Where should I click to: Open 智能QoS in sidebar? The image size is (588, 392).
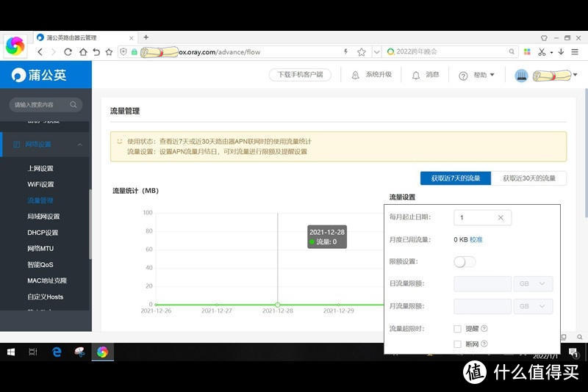coord(40,265)
